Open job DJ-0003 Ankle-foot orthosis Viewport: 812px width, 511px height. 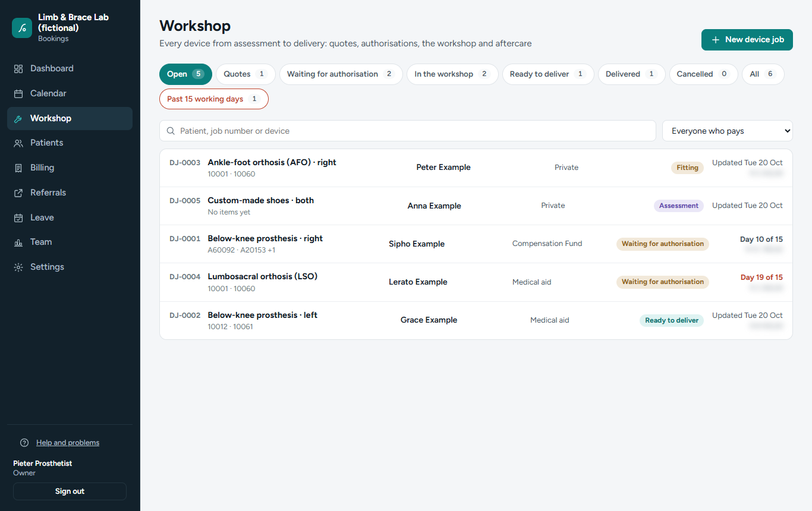click(476, 168)
